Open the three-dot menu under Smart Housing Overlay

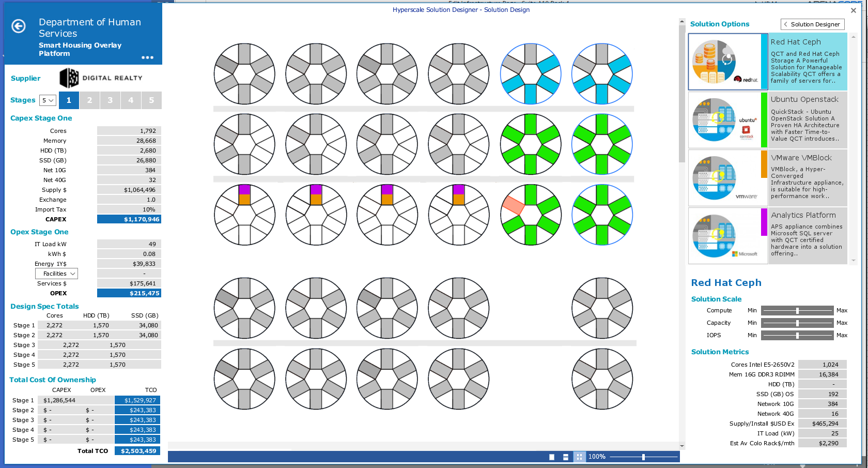148,57
